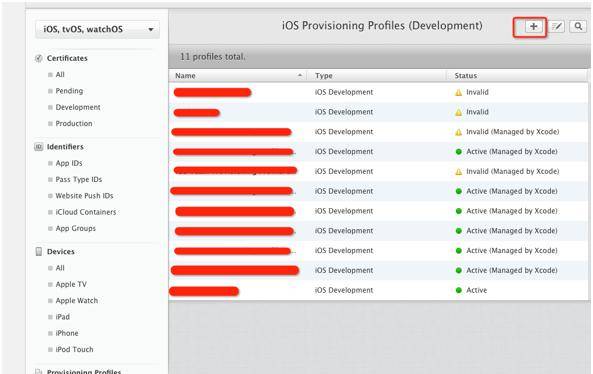593x374 pixels.
Task: Select iPhone devices
Action: click(x=67, y=333)
